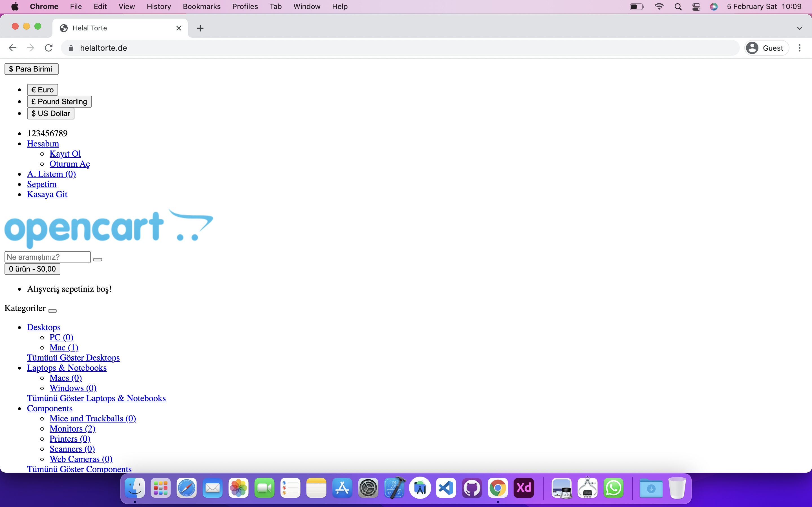The image size is (812, 507).
Task: Open the Monitors (2) category link
Action: coord(72,428)
